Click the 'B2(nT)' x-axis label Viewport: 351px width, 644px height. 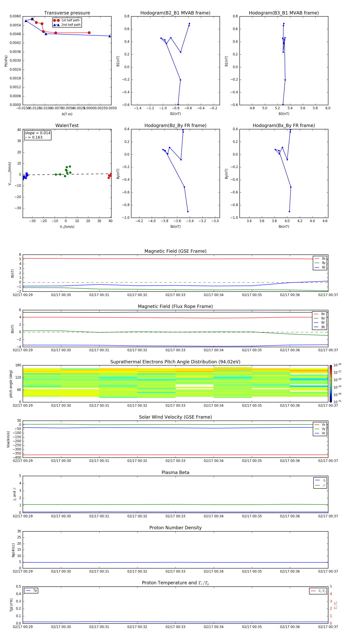point(175,114)
